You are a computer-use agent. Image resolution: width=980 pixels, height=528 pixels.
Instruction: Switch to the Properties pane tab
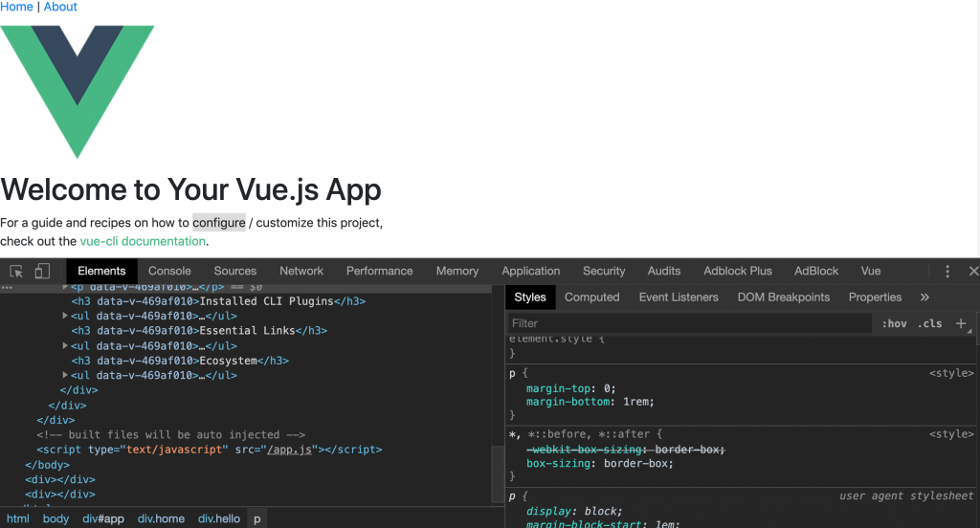click(x=875, y=297)
